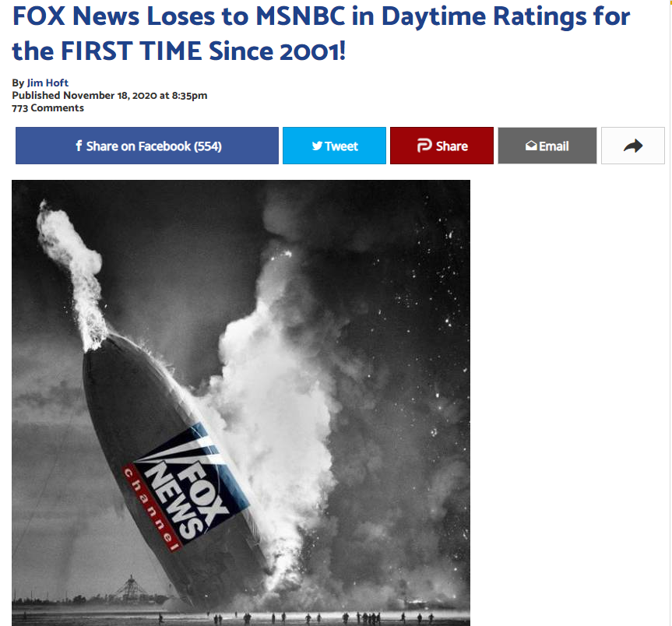The width and height of the screenshot is (672, 626).
Task: Click the Facebook 'f' logo icon
Action: point(79,146)
